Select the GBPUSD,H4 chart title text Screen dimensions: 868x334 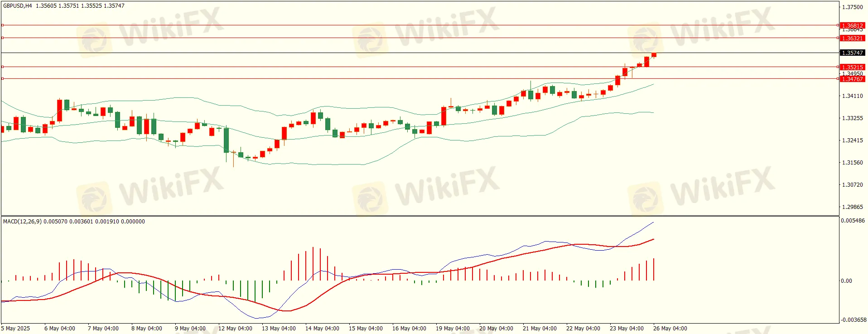tap(18, 6)
